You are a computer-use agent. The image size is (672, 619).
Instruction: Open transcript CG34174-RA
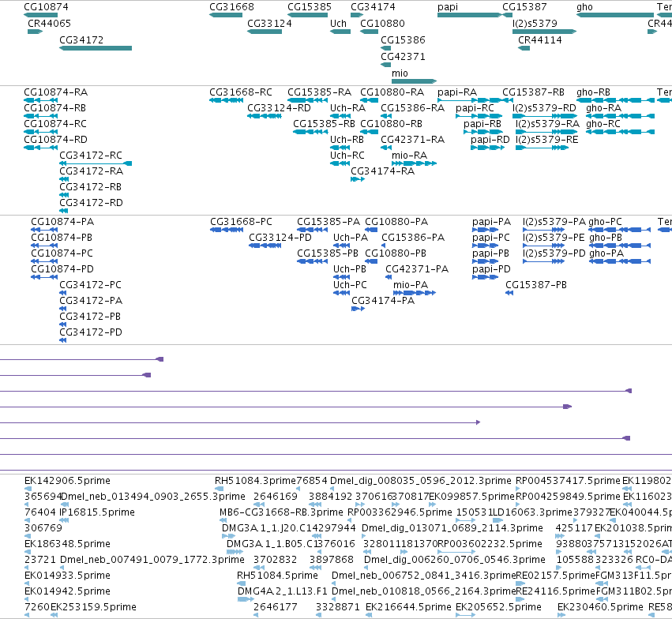coord(383,171)
